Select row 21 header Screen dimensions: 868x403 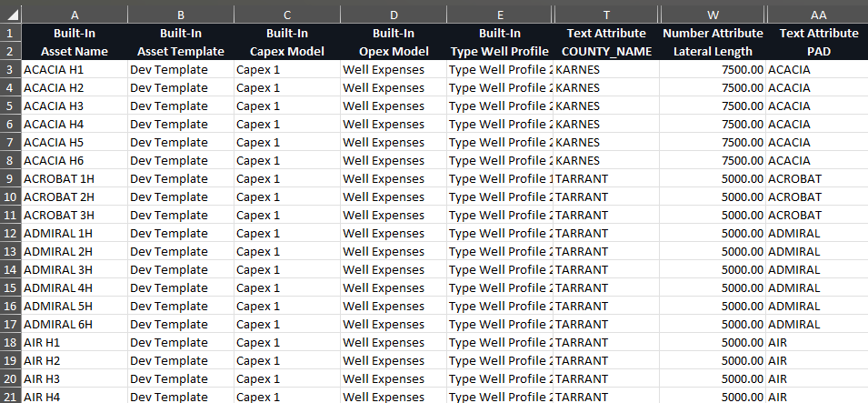(x=11, y=396)
